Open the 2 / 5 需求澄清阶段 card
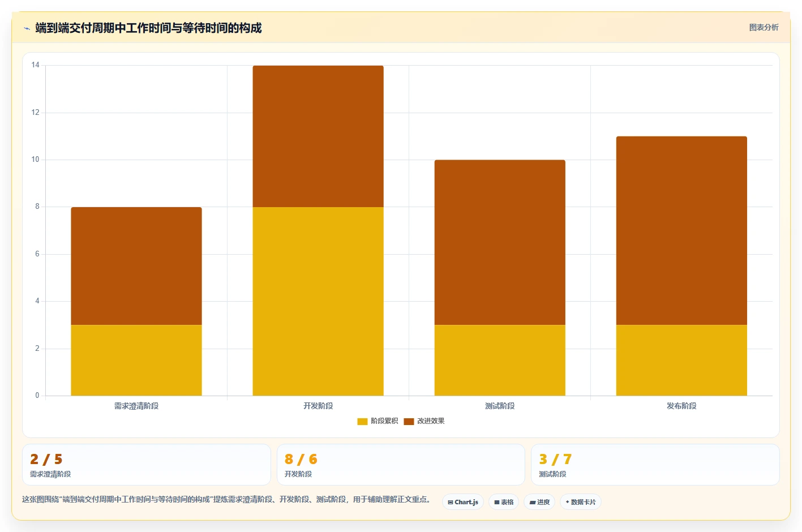Viewport: 802px width, 532px height. pos(147,465)
